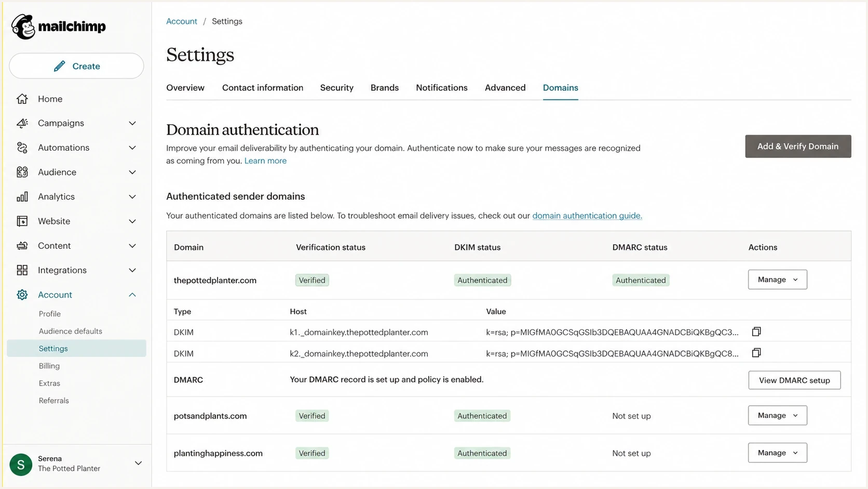The width and height of the screenshot is (868, 489).
Task: Click the Analytics bar chart icon
Action: (22, 196)
